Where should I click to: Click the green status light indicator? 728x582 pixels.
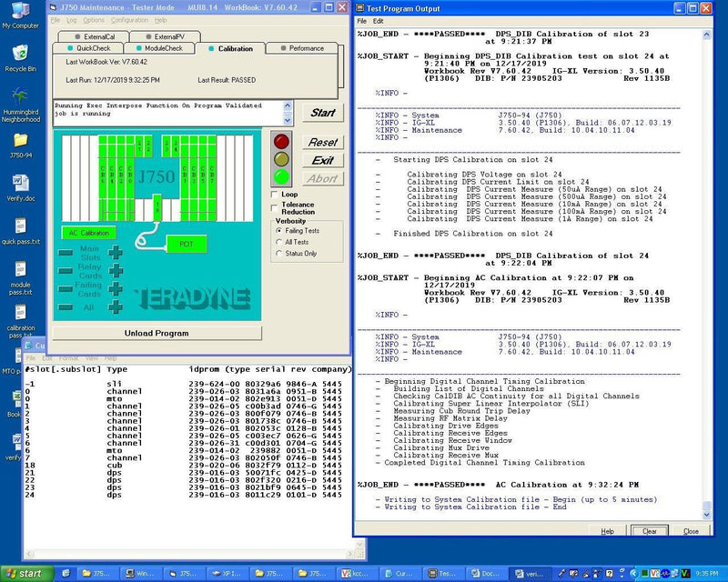[282, 176]
